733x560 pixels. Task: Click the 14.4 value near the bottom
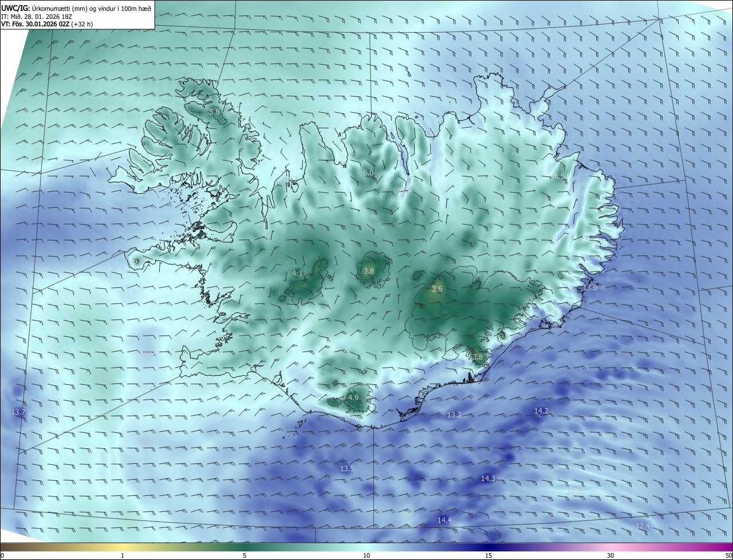(444, 520)
